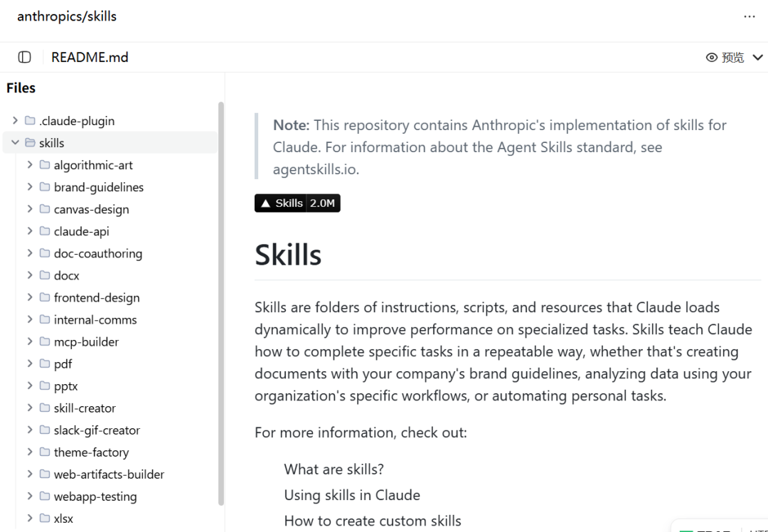Click the eye preview mode icon

(711, 58)
